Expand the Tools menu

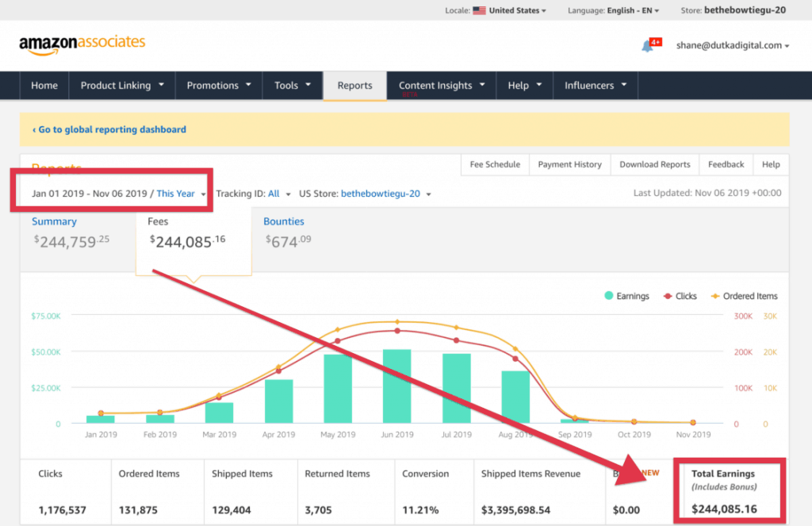click(x=293, y=86)
